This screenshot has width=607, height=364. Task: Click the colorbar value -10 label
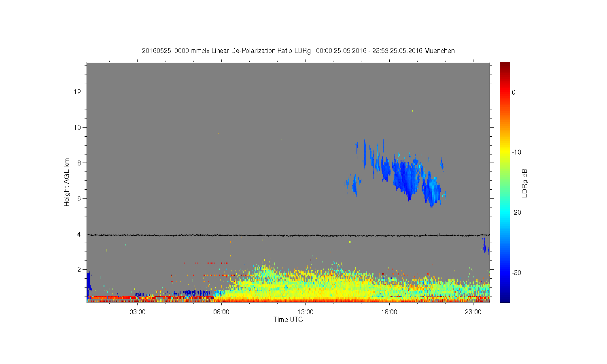tap(516, 152)
